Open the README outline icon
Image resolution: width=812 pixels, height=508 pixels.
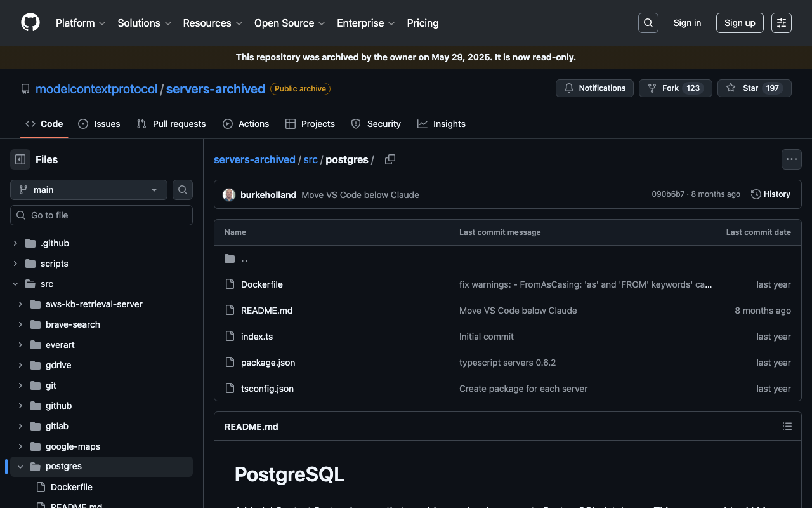point(787,427)
